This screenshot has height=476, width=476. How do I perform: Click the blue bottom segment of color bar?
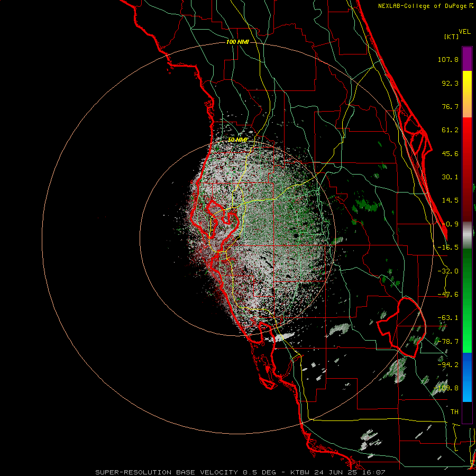coord(467,377)
